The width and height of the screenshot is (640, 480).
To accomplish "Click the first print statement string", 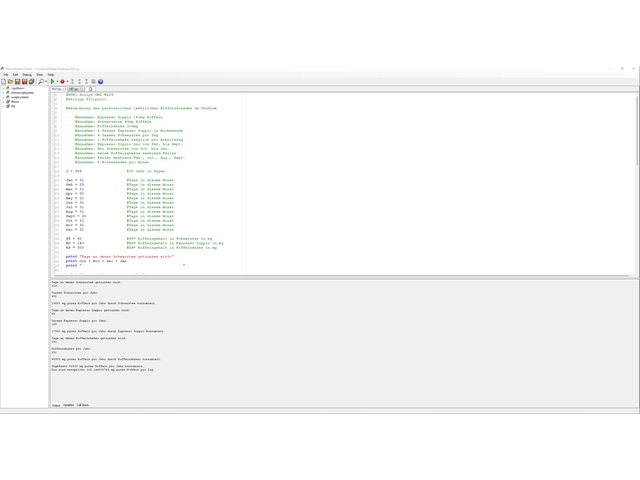I will pyautogui.click(x=127, y=257).
